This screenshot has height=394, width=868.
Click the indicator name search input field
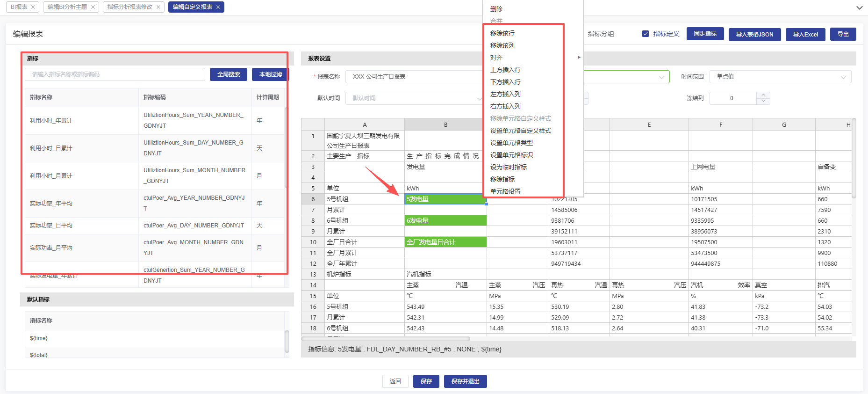click(x=115, y=74)
